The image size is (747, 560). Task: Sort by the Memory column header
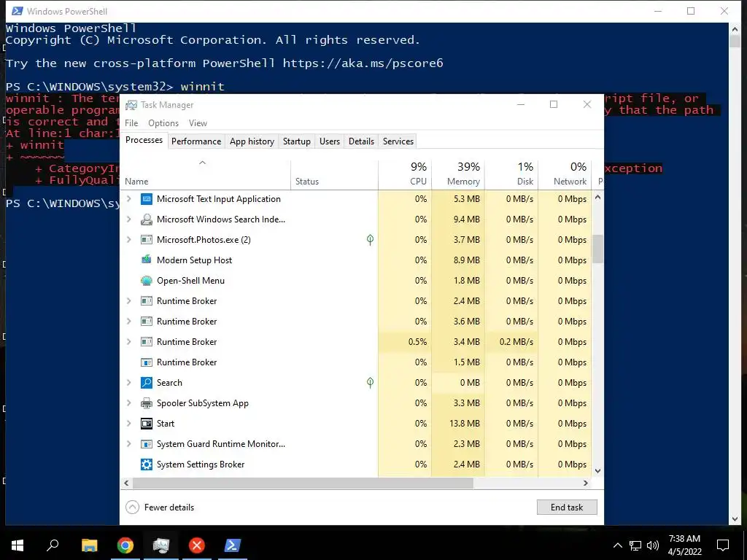pyautogui.click(x=458, y=175)
